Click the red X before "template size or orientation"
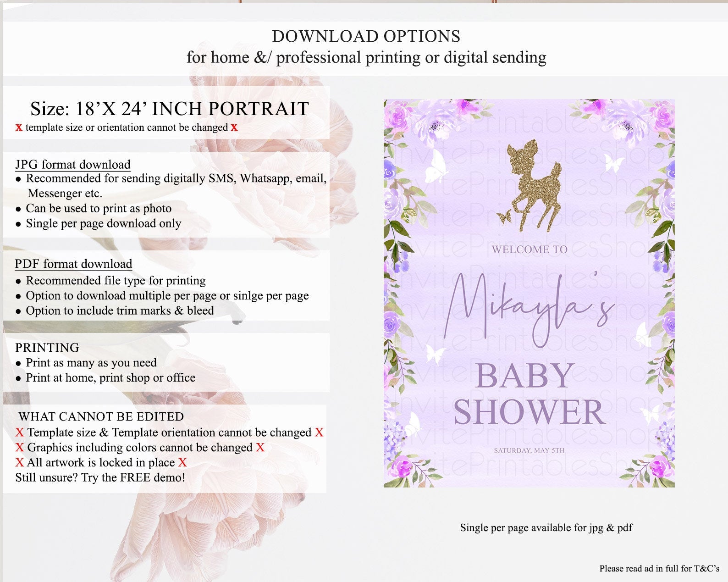This screenshot has width=728, height=582. coord(19,127)
